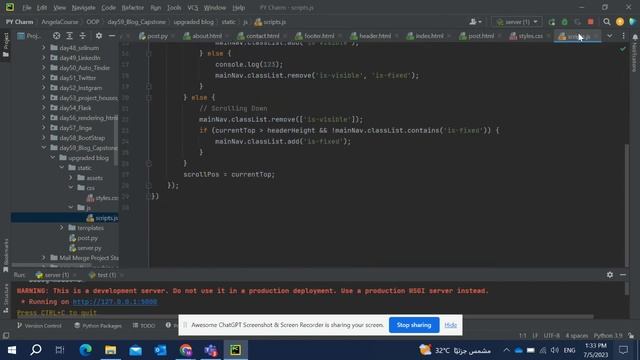Screen dimensions: 640x360
Task: Open the Project view selector dropdown
Action: [x=30, y=36]
